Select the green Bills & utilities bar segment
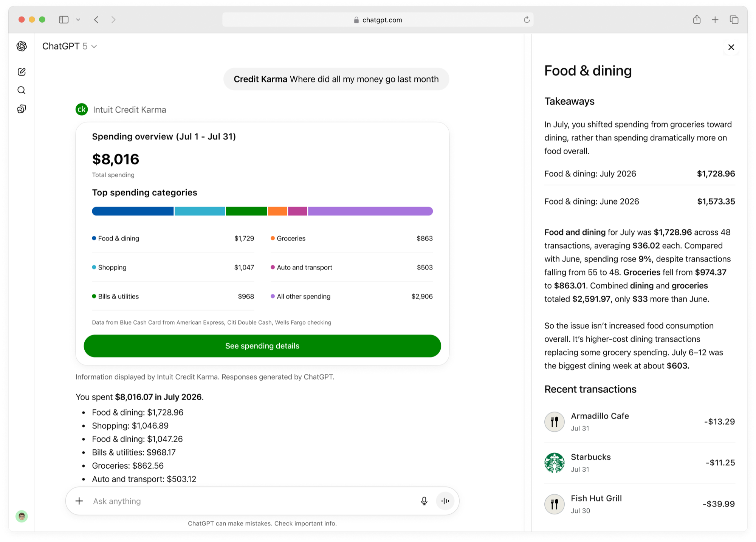The width and height of the screenshot is (756, 542). [x=246, y=211]
